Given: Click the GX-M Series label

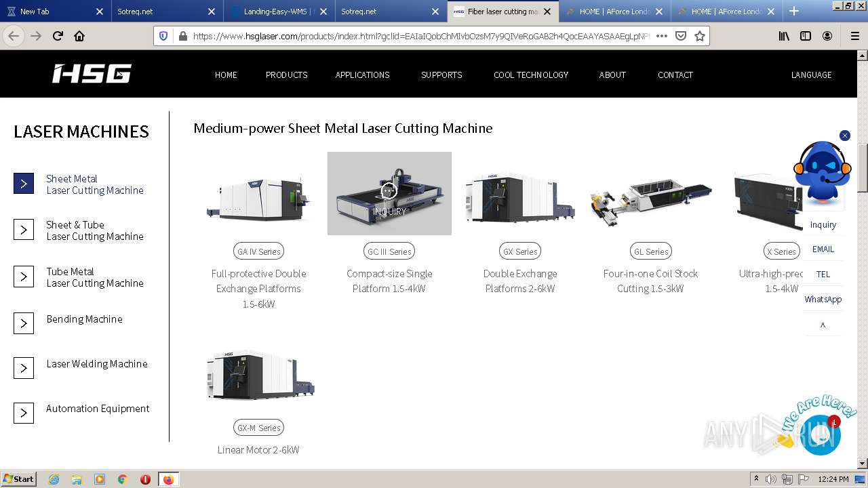Looking at the screenshot, I should [258, 428].
